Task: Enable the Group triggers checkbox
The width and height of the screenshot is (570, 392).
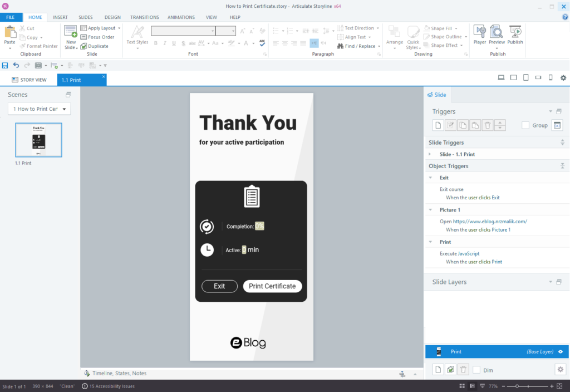Action: (x=525, y=125)
